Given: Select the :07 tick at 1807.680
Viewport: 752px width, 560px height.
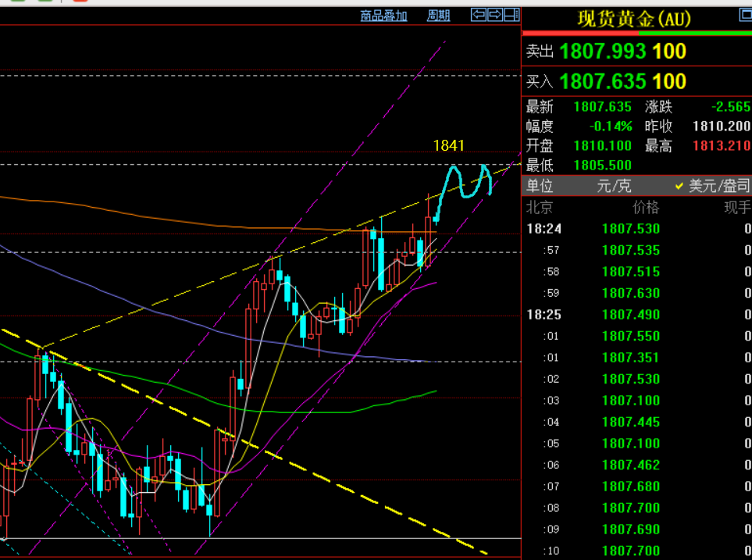Looking at the screenshot, I should [x=637, y=486].
